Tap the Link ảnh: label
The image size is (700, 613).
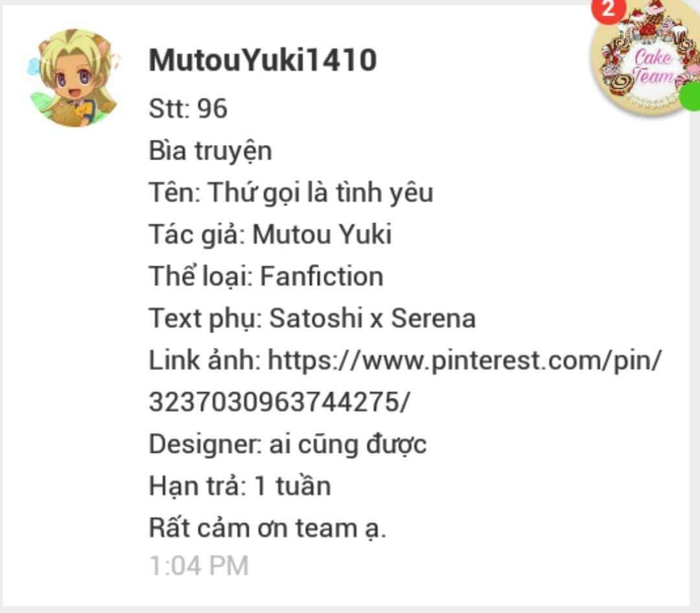tap(205, 360)
